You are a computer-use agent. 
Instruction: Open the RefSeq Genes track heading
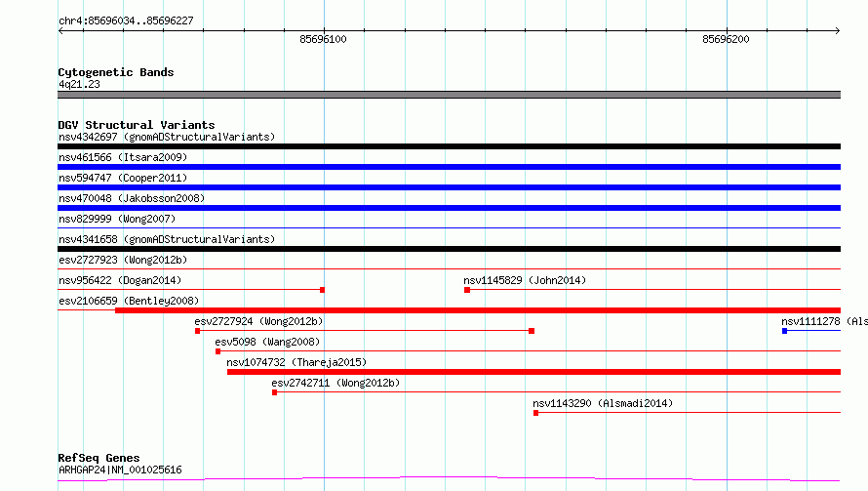coord(99,458)
